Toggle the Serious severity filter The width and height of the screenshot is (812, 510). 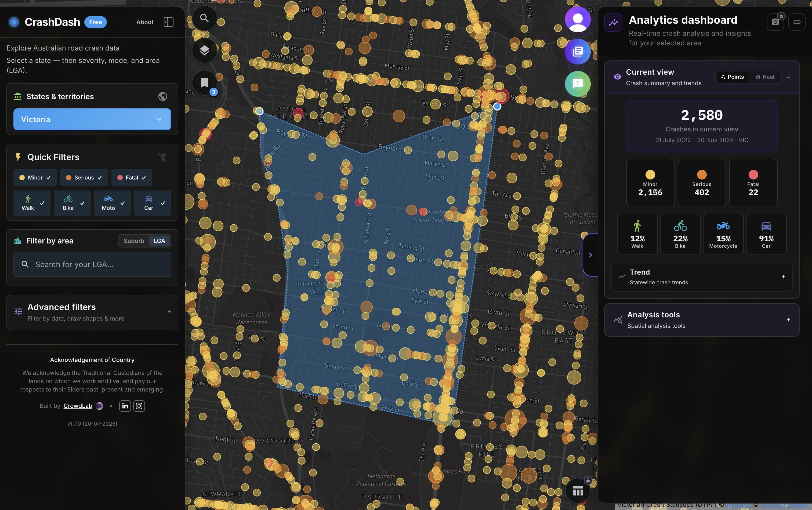click(x=84, y=178)
